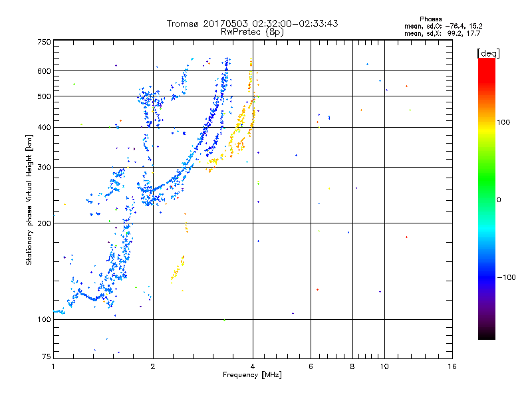Click the red data point near 6.3 MHz, 125 km
The image size is (532, 399).
[x=318, y=290]
